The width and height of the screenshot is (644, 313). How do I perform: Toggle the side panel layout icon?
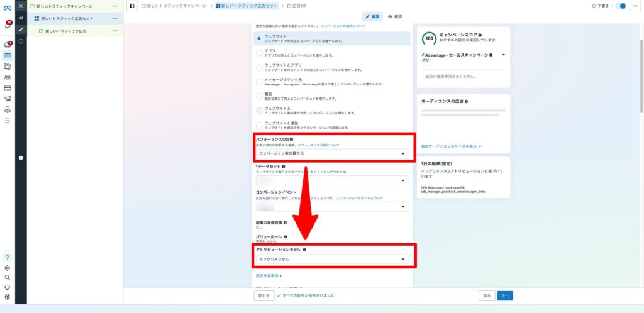(131, 6)
